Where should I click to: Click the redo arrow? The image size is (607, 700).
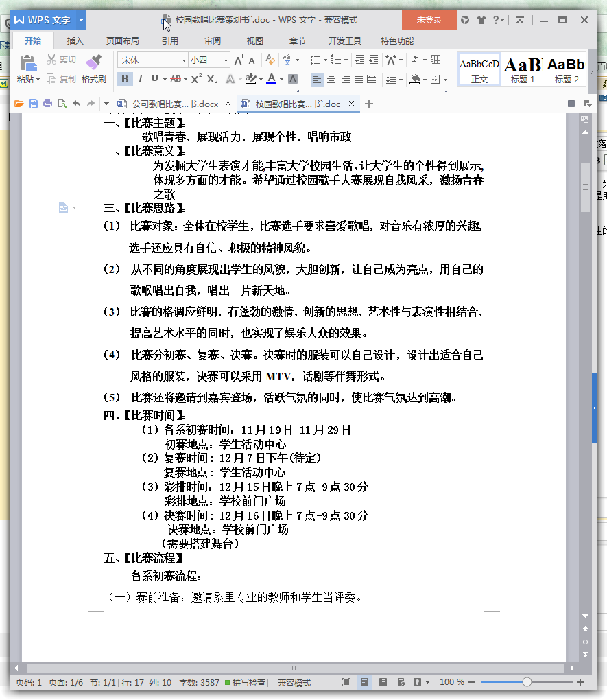point(91,104)
